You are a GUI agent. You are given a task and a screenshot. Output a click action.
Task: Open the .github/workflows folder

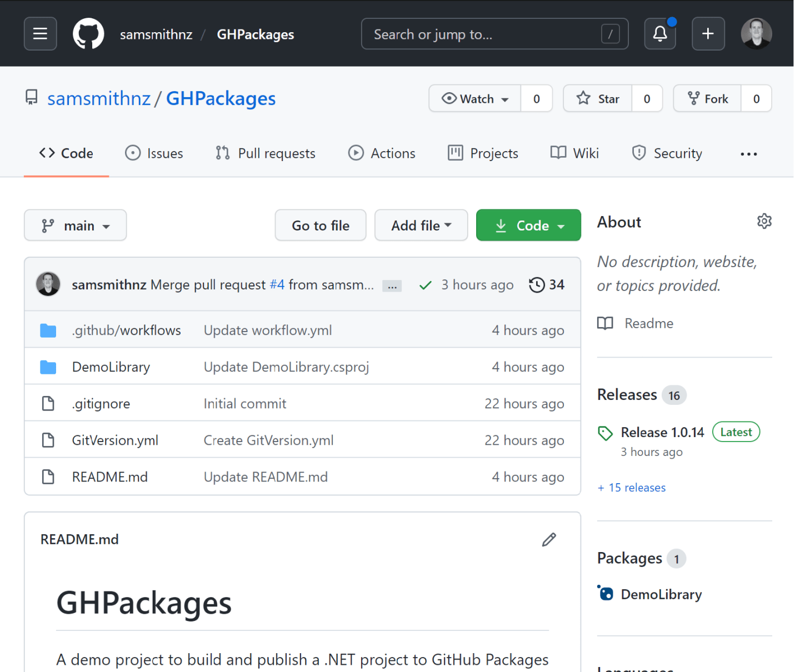pos(127,330)
